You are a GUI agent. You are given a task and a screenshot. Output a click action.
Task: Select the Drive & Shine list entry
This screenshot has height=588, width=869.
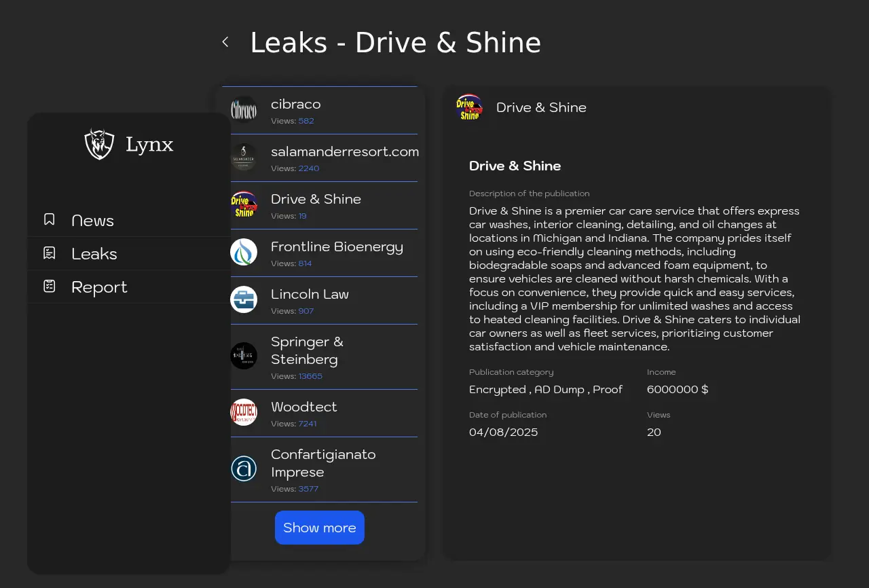316,200
